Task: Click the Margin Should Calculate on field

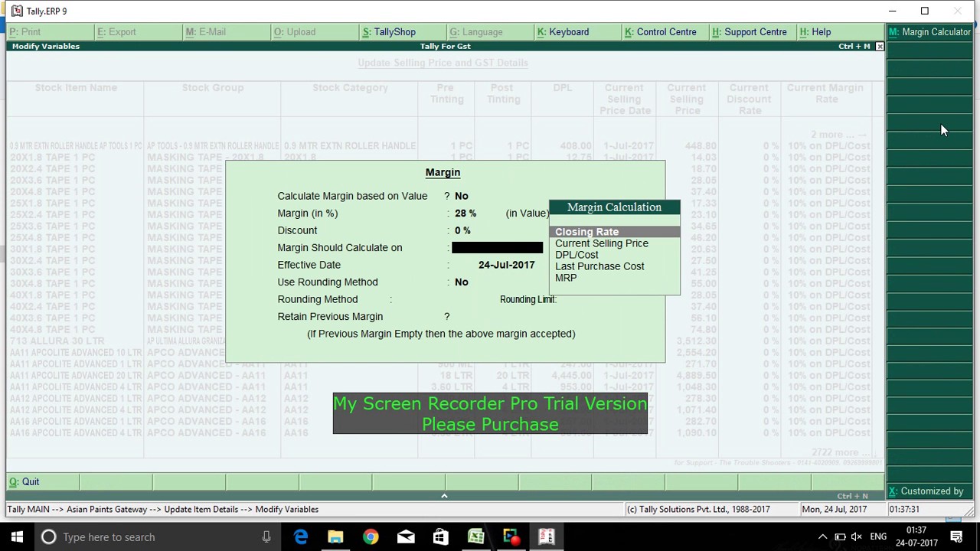Action: click(x=497, y=248)
